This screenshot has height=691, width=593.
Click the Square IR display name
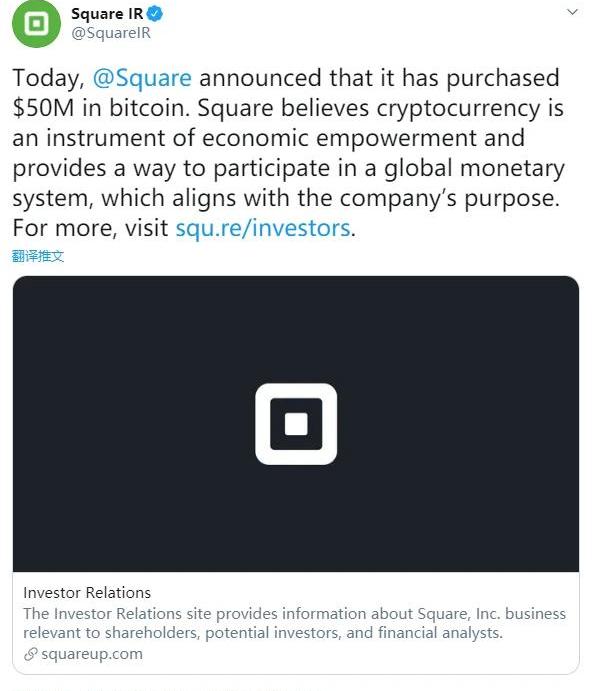coord(107,14)
